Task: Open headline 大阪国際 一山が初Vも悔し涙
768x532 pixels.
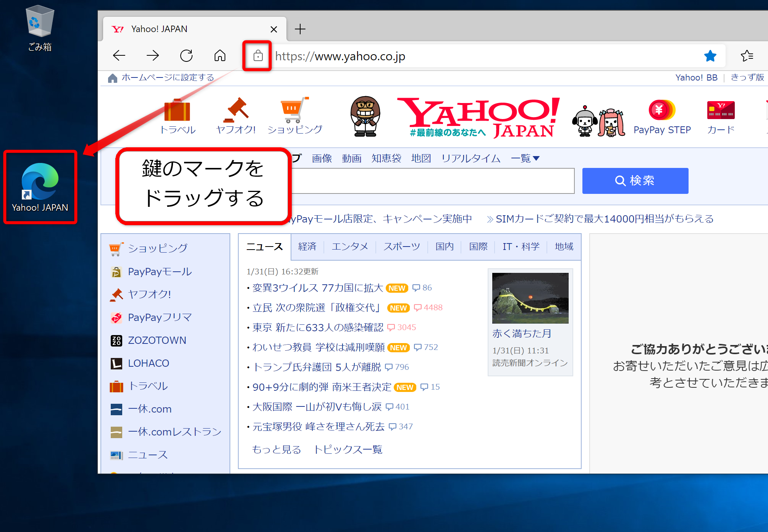Action: coord(317,407)
